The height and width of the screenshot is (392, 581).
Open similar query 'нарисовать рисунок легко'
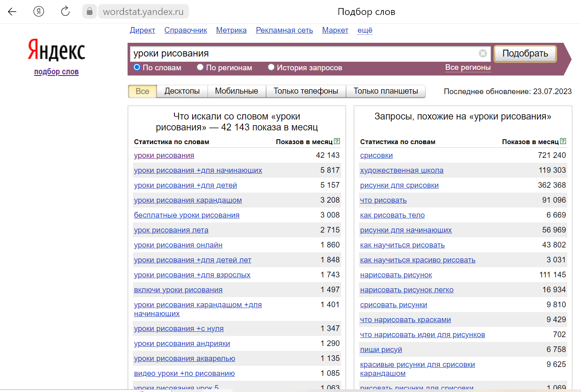click(x=407, y=290)
